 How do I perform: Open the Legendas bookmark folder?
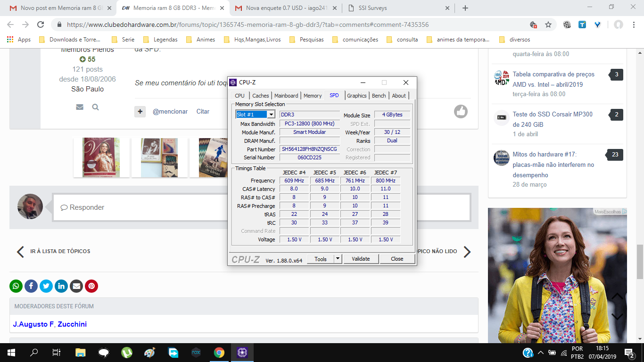(160, 40)
